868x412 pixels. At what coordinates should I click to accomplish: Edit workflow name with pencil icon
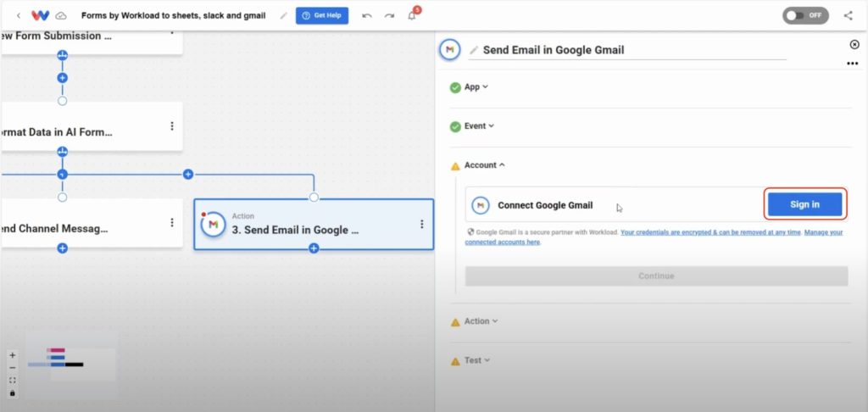(x=283, y=15)
